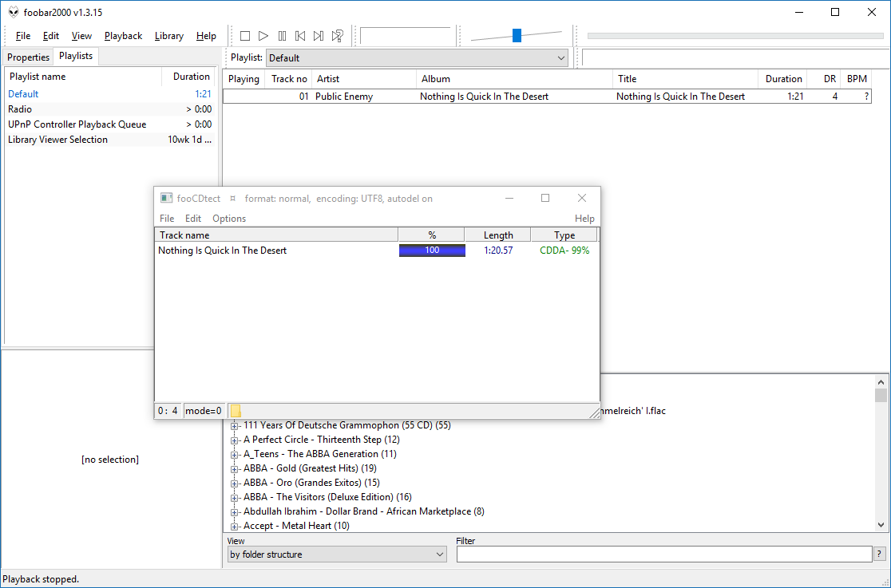Viewport: 891px width, 588px height.
Task: Minimize the fooCDtect window
Action: click(x=509, y=198)
